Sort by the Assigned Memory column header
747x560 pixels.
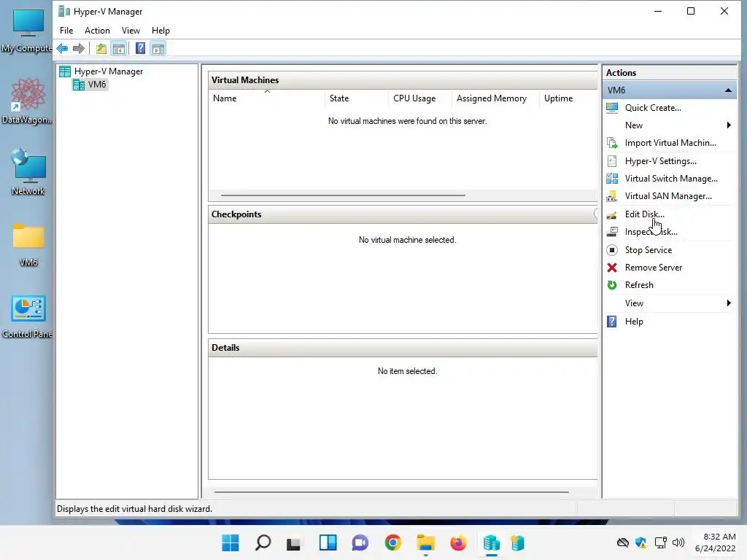pos(495,98)
